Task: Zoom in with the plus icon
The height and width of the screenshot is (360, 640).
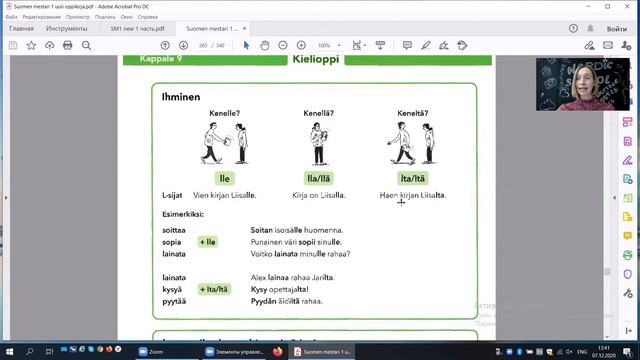Action: pos(301,45)
